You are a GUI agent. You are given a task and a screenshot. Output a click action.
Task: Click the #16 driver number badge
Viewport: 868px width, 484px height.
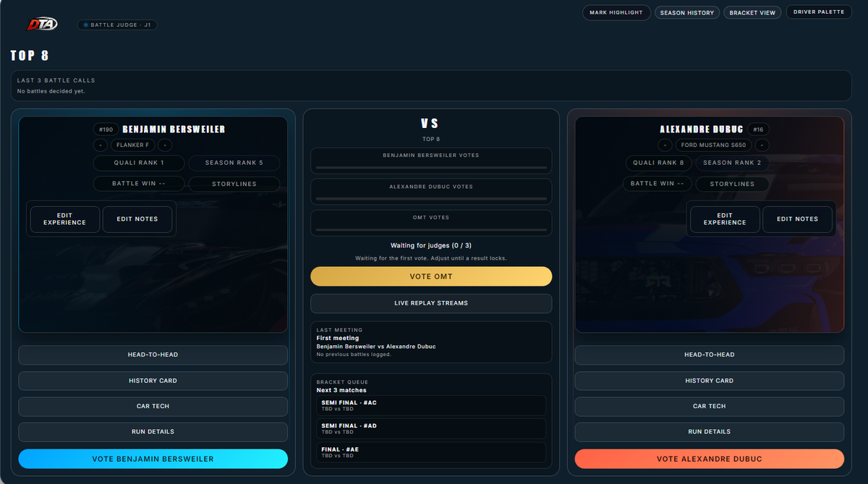click(x=758, y=130)
